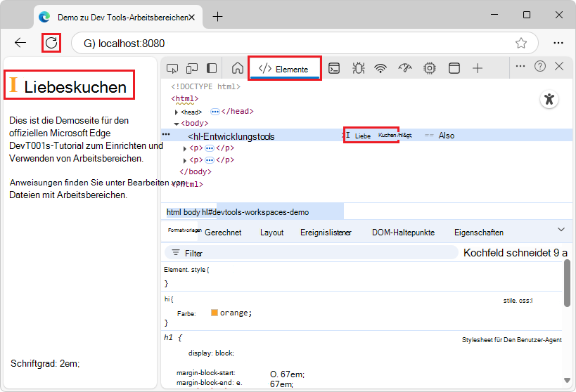Image resolution: width=576 pixels, height=392 pixels.
Task: Toggle the DevTools sidebar panel icon
Action: 212,68
